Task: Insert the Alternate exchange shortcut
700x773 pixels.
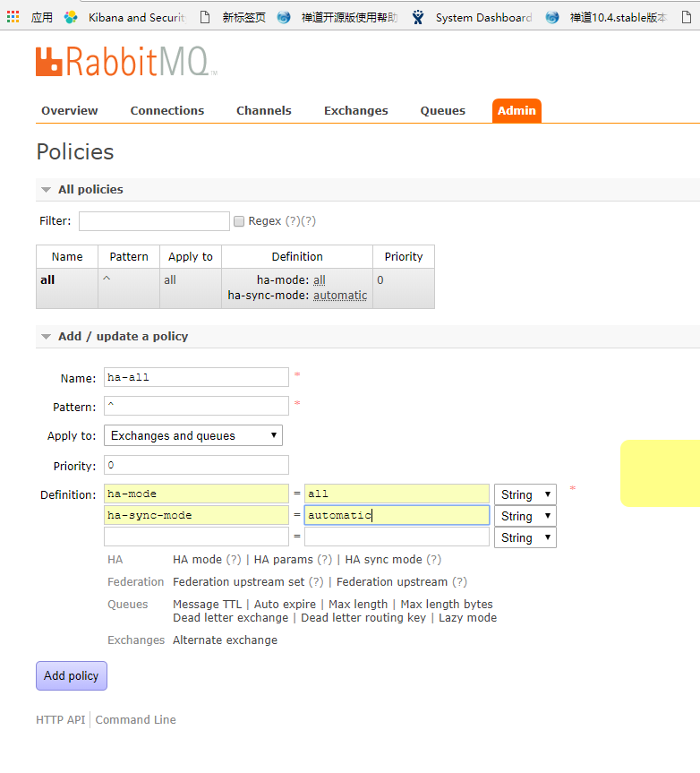Action: pyautogui.click(x=225, y=640)
